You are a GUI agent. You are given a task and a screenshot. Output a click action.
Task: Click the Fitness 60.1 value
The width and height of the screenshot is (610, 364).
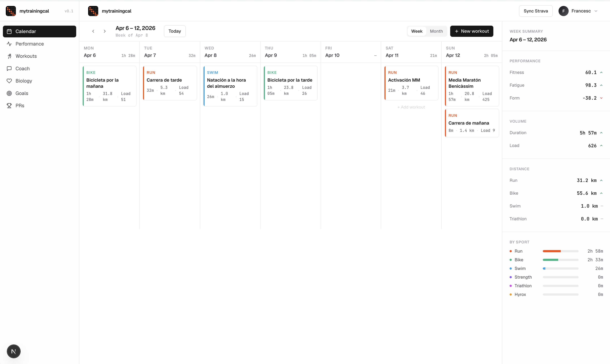click(x=591, y=72)
